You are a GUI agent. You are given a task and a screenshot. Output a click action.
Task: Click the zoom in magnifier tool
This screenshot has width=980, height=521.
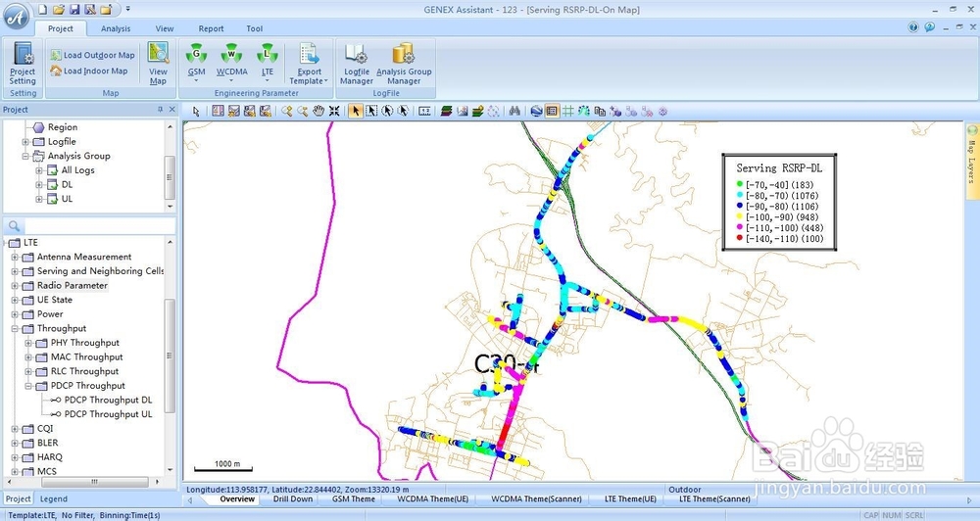tap(287, 112)
